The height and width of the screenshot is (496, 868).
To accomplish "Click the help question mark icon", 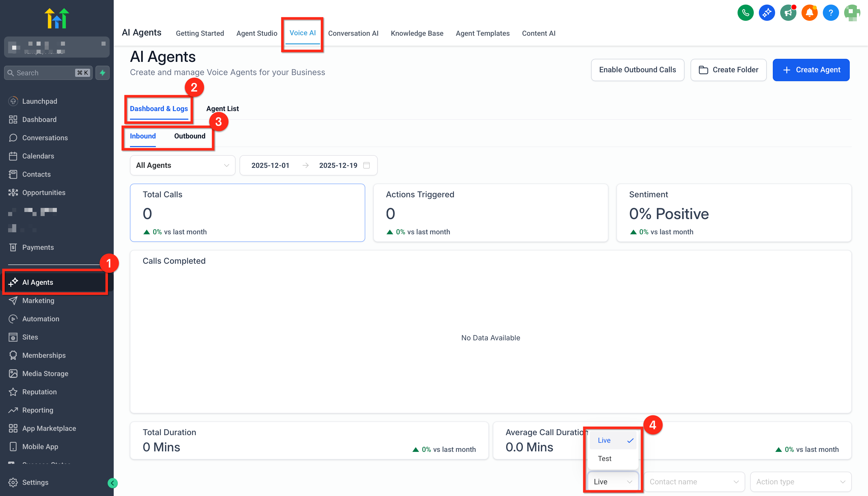I will [830, 13].
